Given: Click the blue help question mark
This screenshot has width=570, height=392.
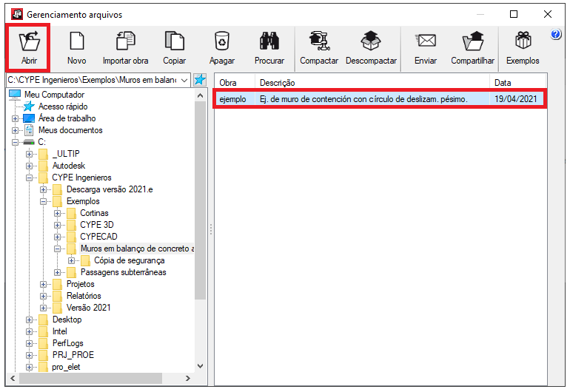Looking at the screenshot, I should [x=556, y=35].
